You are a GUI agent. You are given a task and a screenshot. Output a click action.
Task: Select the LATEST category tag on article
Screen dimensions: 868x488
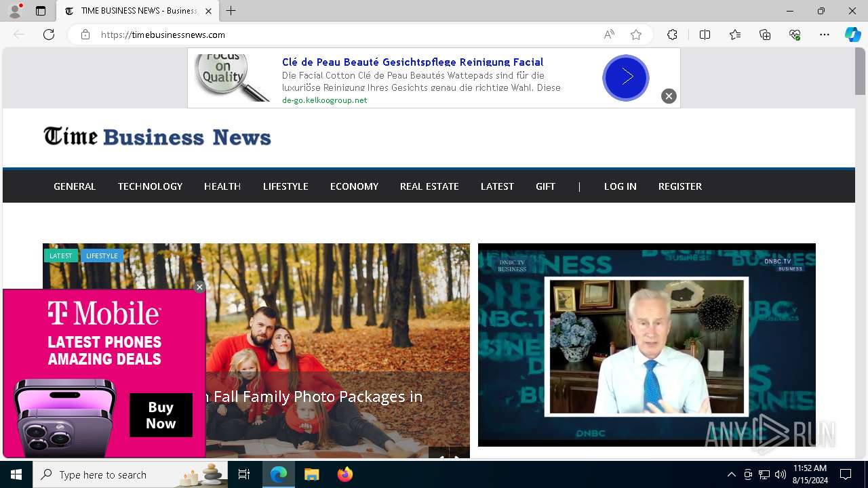point(61,256)
